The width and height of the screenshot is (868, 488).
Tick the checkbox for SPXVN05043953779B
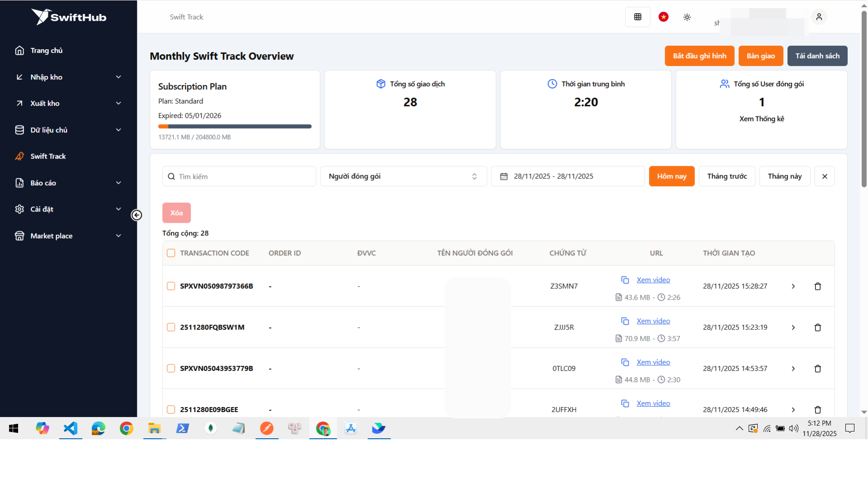tap(171, 368)
